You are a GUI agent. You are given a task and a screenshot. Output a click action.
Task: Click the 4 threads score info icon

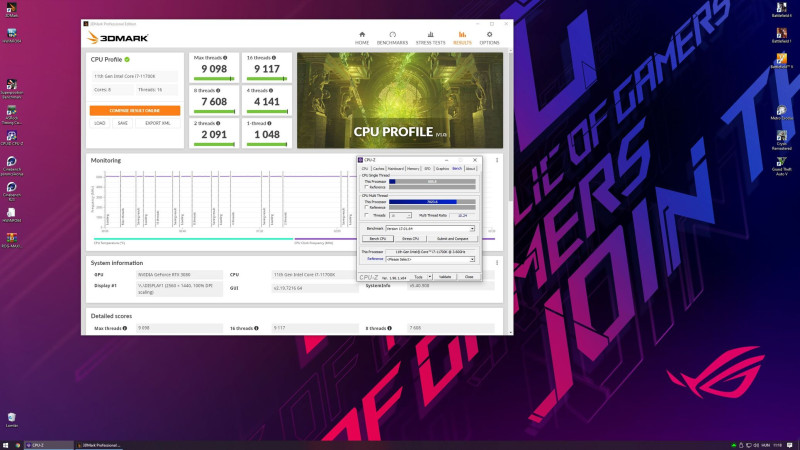(x=271, y=90)
